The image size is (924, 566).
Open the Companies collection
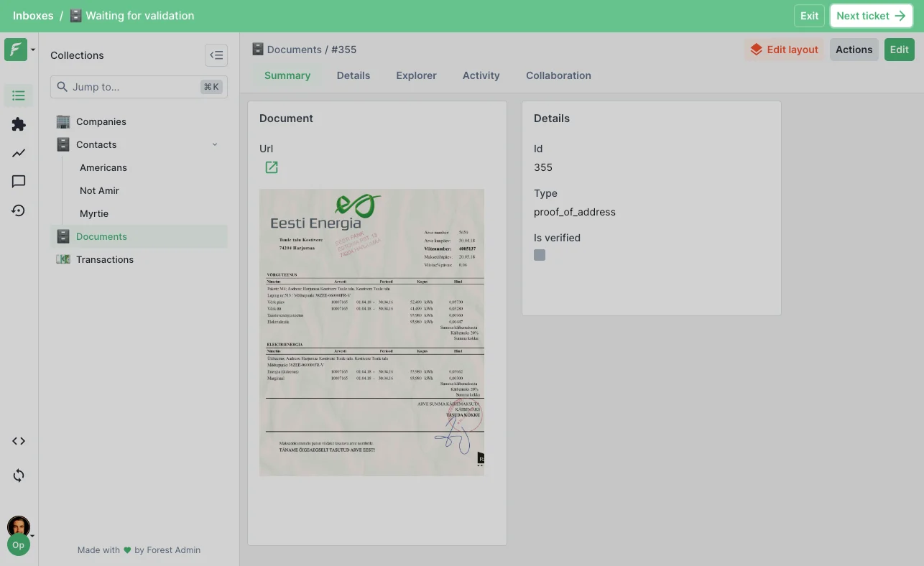[139, 121]
